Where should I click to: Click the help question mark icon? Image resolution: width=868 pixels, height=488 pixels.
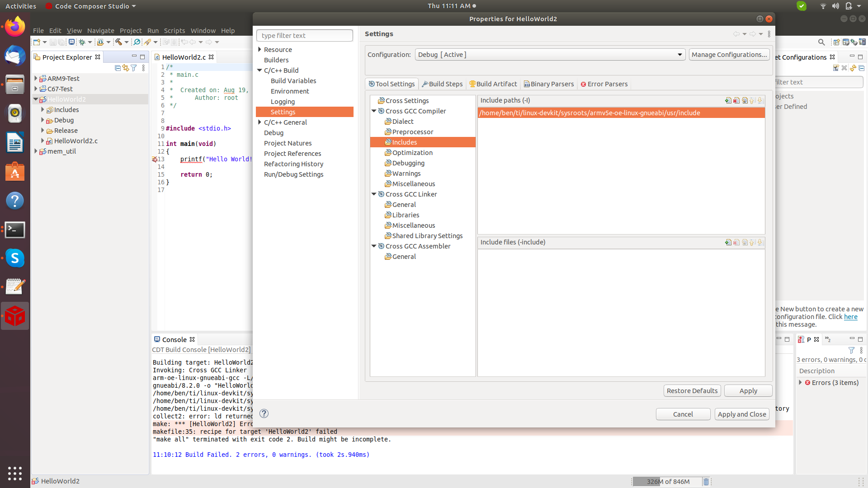(x=264, y=413)
